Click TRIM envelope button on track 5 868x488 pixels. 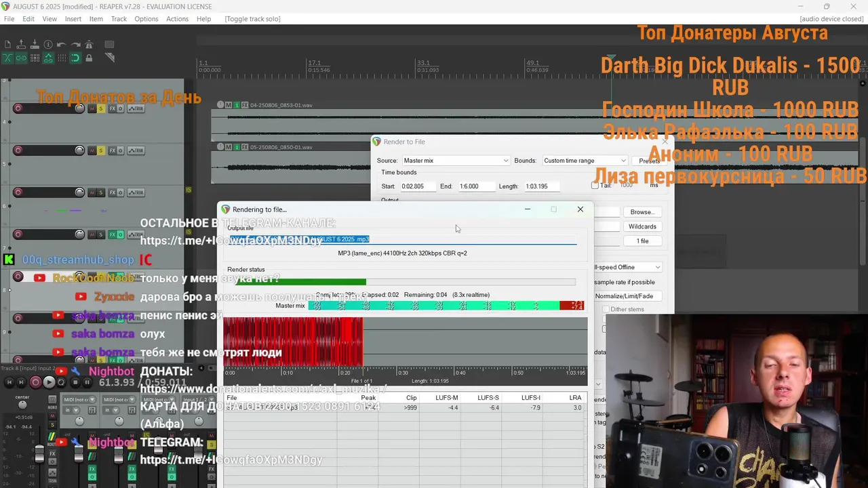(x=136, y=150)
